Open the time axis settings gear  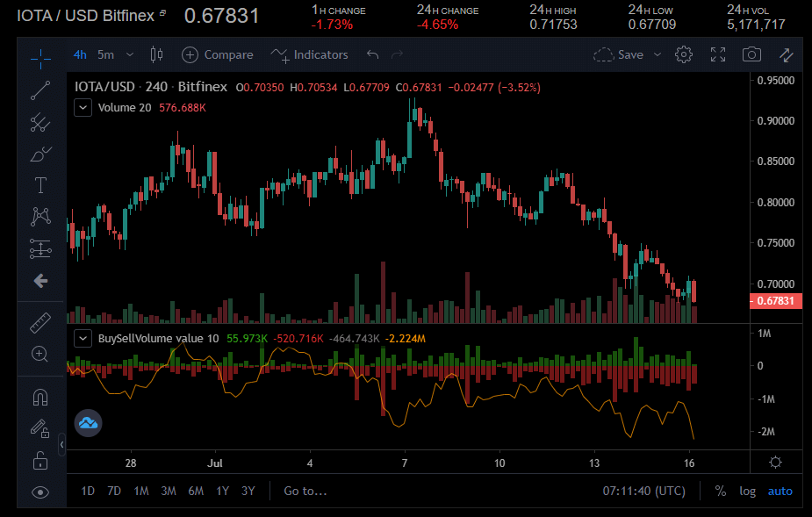click(775, 462)
